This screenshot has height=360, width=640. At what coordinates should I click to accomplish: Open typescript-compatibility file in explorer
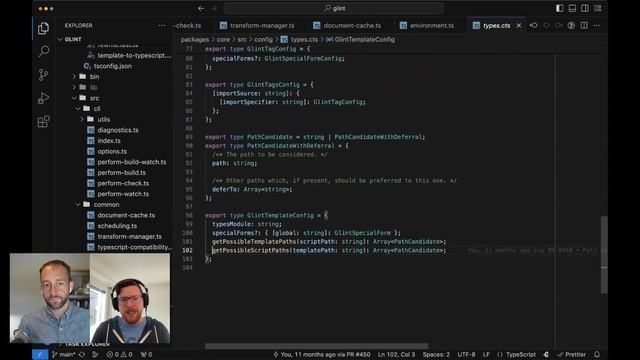pos(134,247)
